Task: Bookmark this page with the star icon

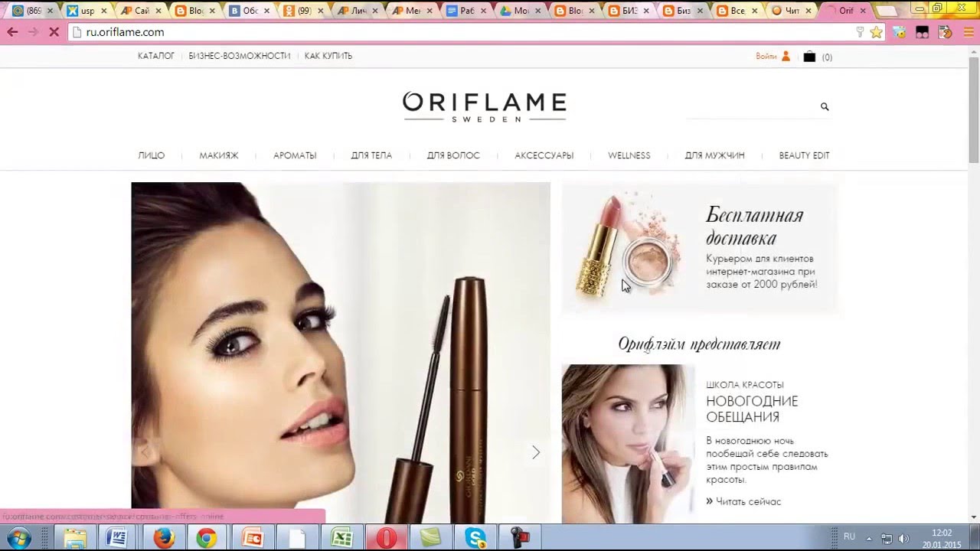Action: [x=877, y=32]
